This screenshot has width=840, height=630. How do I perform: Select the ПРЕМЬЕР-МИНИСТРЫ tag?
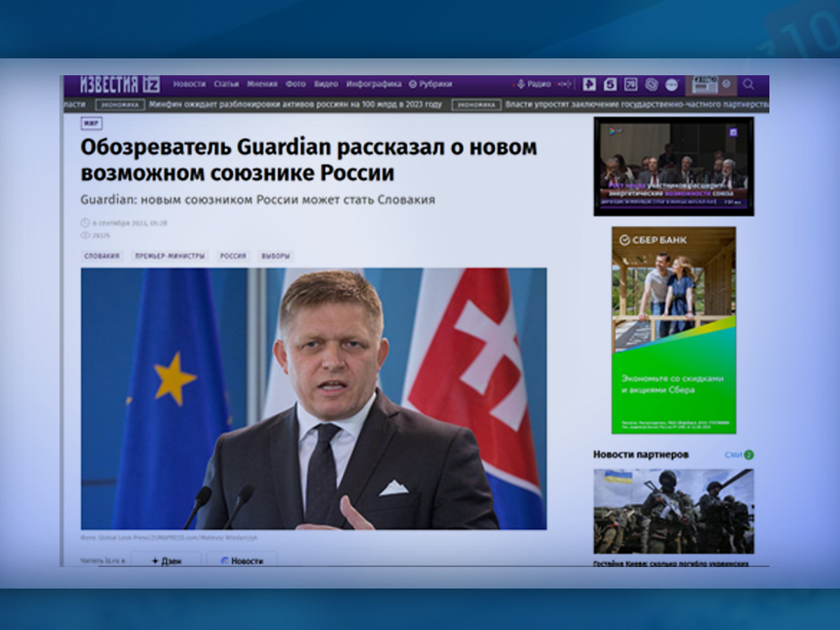170,256
